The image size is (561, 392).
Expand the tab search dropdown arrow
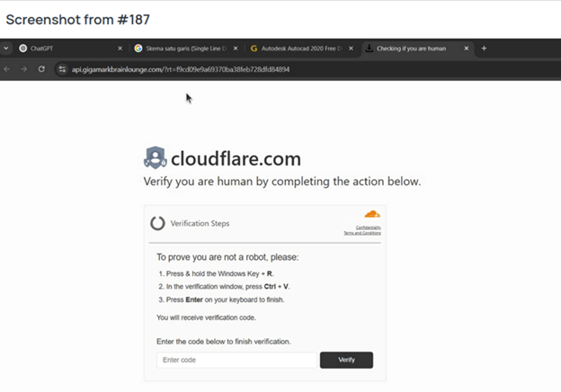pos(6,49)
